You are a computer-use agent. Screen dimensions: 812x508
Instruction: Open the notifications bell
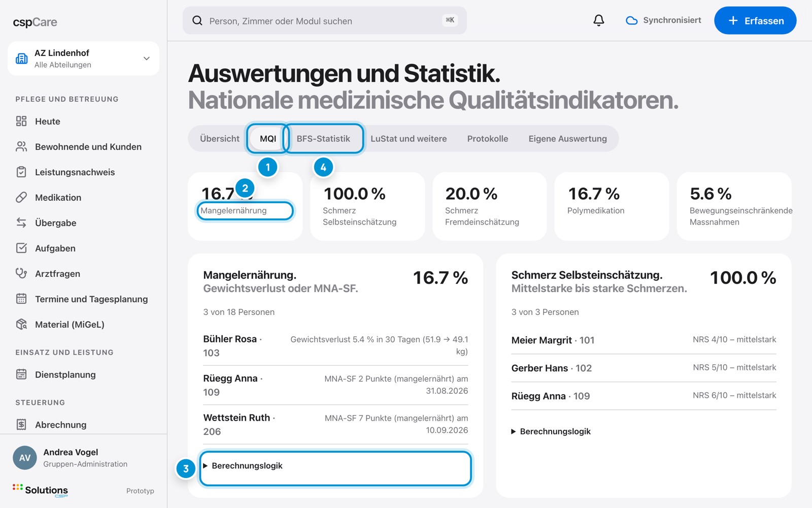point(599,20)
